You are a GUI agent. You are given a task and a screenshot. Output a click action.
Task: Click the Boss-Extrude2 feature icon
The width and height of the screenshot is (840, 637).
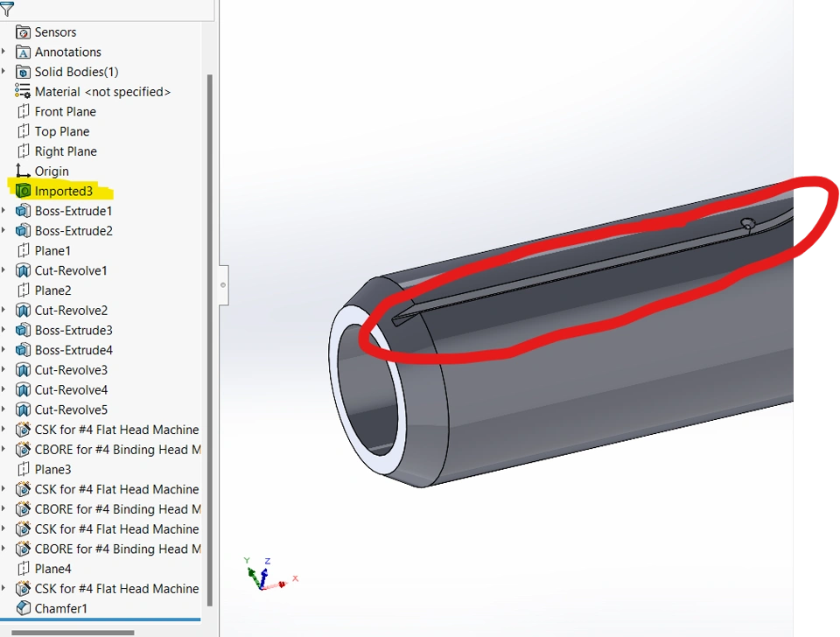[23, 231]
